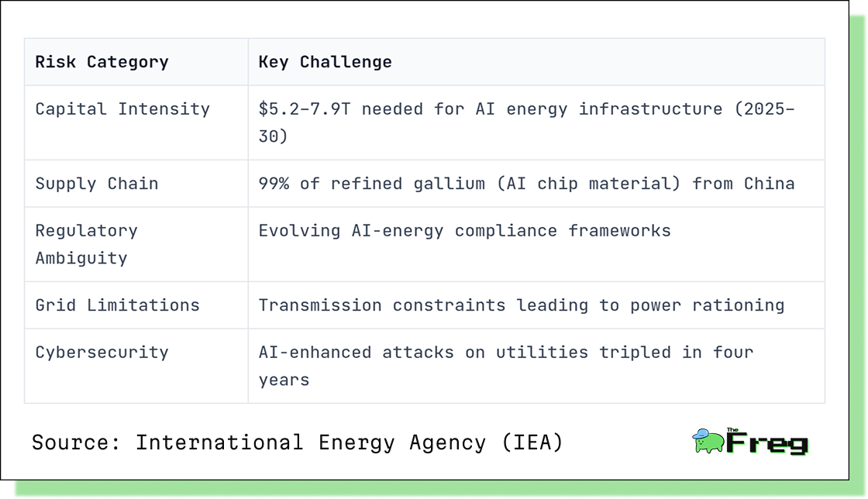Click the word China in Supply Chain row

[770, 184]
